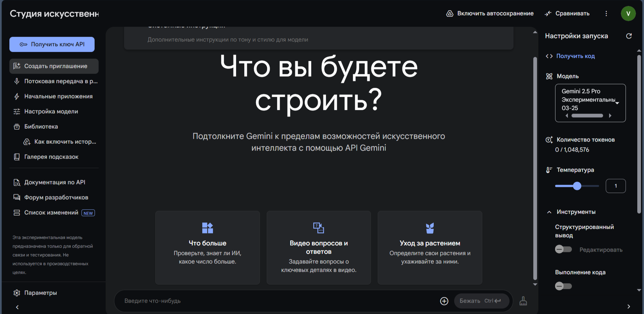Click Получить код link
The image size is (644, 314).
(576, 56)
